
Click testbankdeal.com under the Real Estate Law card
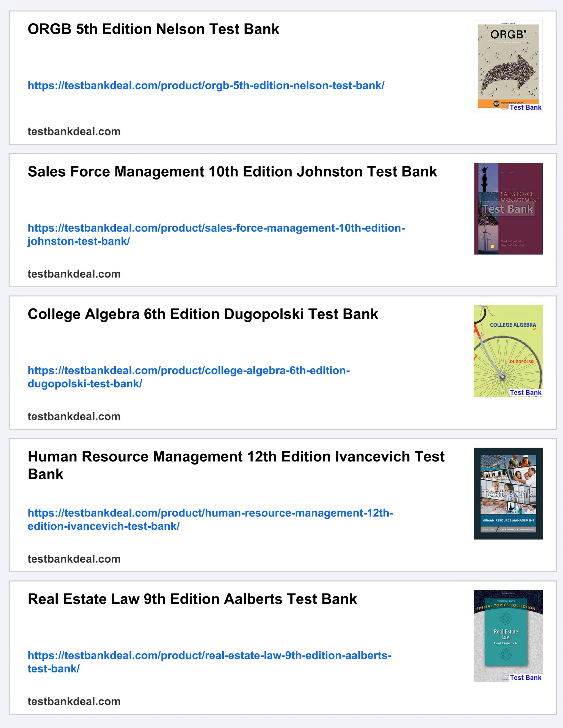pos(74,702)
